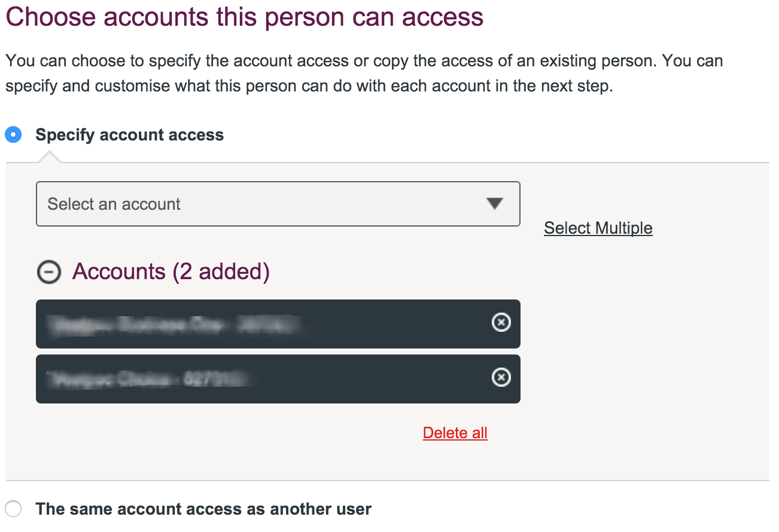The height and width of the screenshot is (532, 779).
Task: Click the small pointer notch below Specify account access
Action: coord(50,157)
